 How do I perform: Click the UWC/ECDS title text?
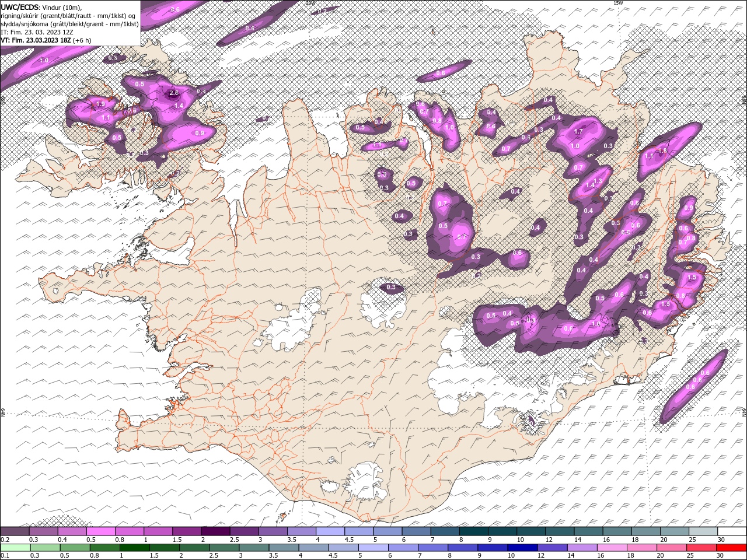pyautogui.click(x=20, y=7)
